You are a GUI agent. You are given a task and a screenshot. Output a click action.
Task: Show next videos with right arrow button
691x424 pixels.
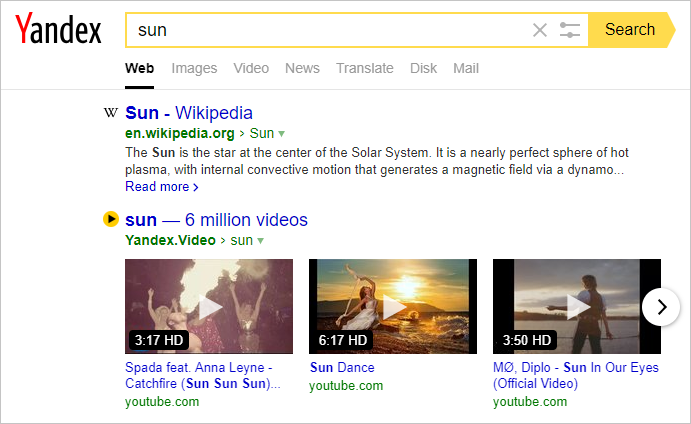661,307
